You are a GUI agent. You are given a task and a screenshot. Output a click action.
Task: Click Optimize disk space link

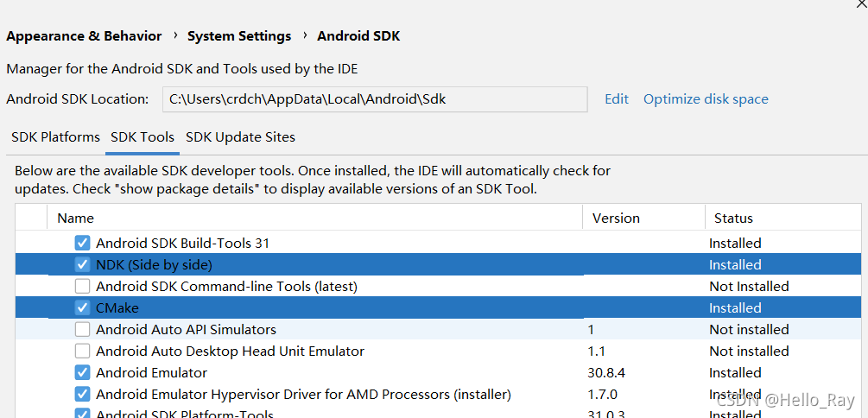(706, 98)
